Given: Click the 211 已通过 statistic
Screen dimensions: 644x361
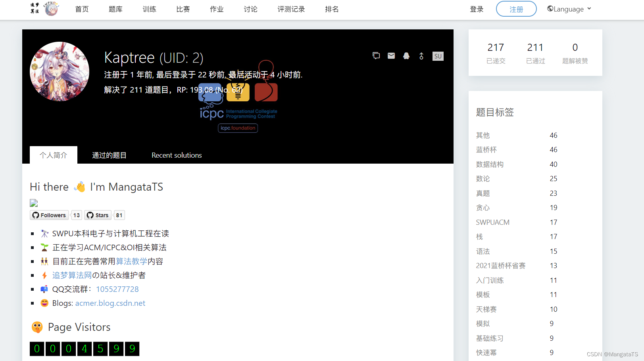Looking at the screenshot, I should pyautogui.click(x=535, y=53).
